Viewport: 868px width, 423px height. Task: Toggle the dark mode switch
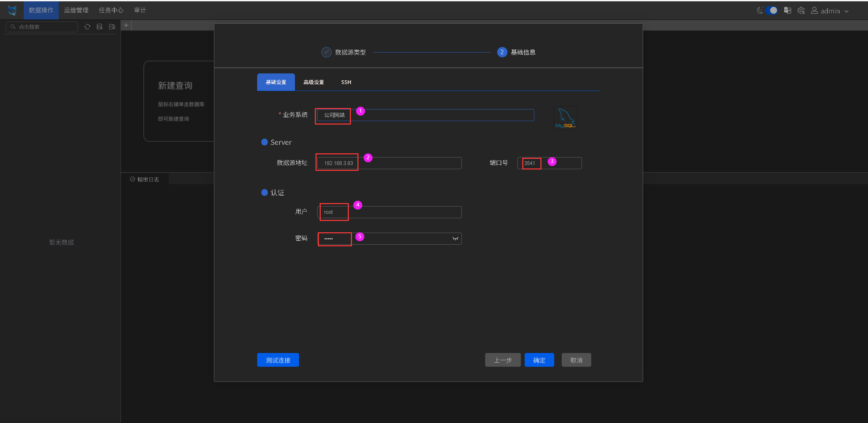(771, 11)
